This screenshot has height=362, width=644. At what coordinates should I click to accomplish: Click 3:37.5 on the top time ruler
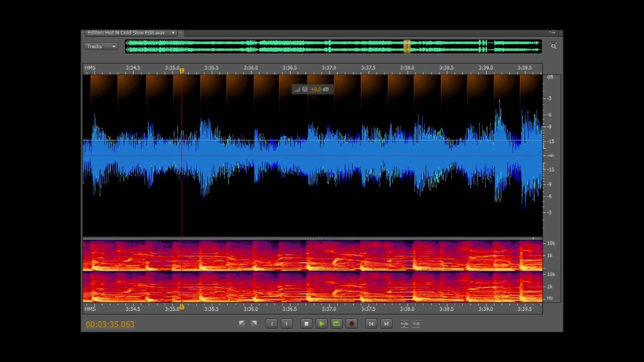tap(368, 67)
